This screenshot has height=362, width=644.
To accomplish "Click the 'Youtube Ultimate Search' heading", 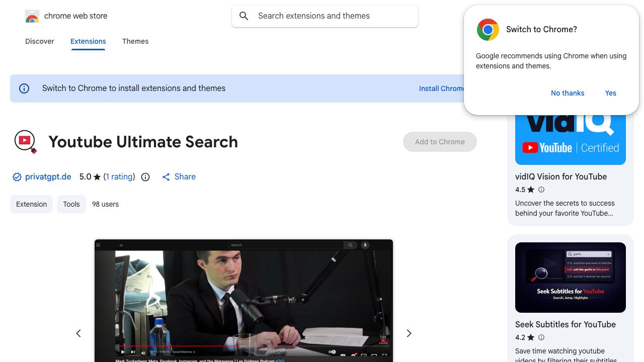I will (143, 142).
